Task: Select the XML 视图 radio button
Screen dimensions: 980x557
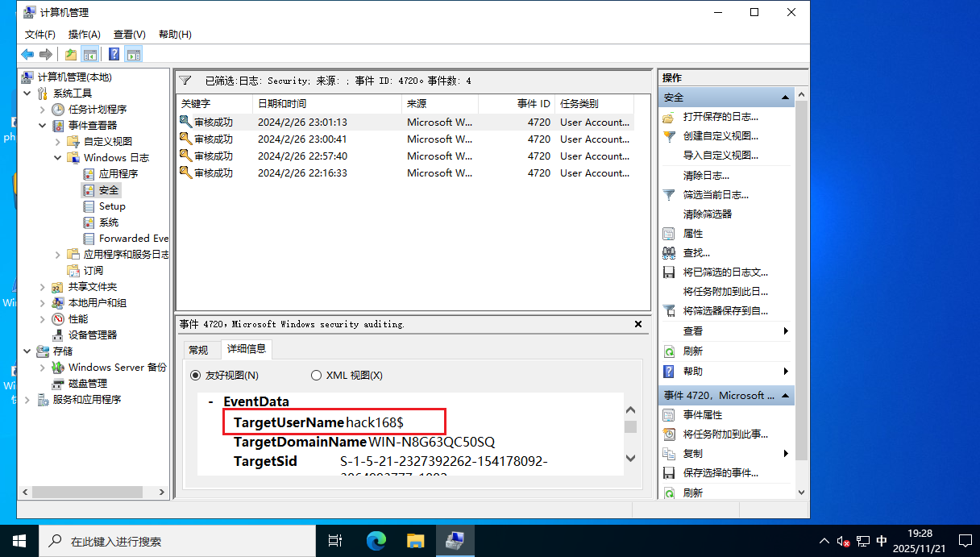Action: click(x=317, y=376)
